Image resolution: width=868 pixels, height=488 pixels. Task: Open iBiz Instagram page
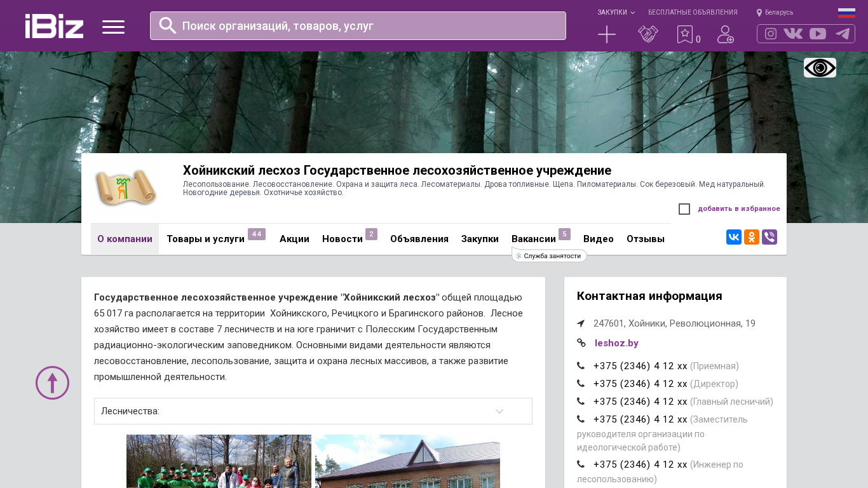coord(771,34)
